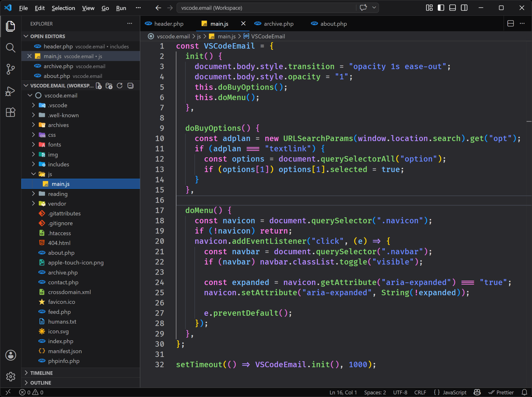Image resolution: width=532 pixels, height=397 pixels.
Task: Open the File menu
Action: tap(23, 8)
